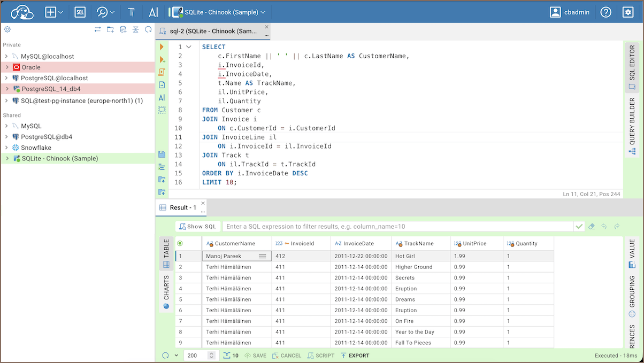
Task: Expand PostgreSQL@localhost tree node
Action: (x=6, y=78)
